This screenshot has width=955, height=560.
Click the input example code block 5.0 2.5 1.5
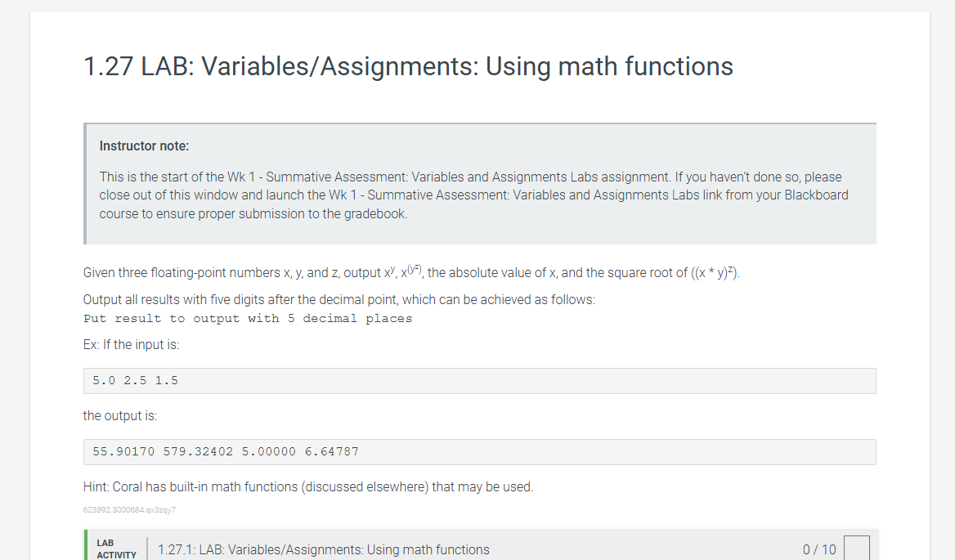pos(479,380)
